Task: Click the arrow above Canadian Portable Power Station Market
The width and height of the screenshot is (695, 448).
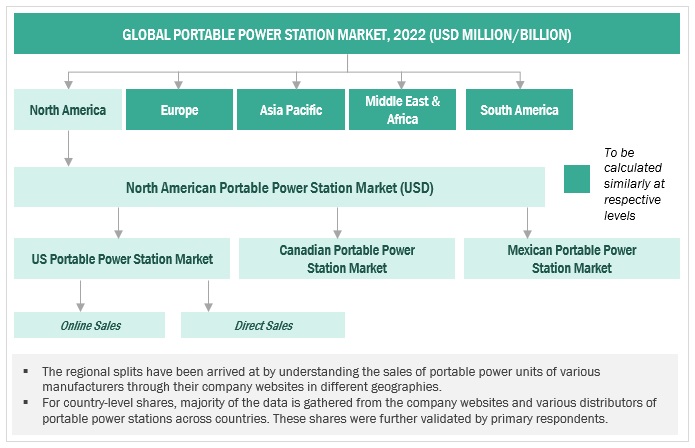Action: [337, 222]
